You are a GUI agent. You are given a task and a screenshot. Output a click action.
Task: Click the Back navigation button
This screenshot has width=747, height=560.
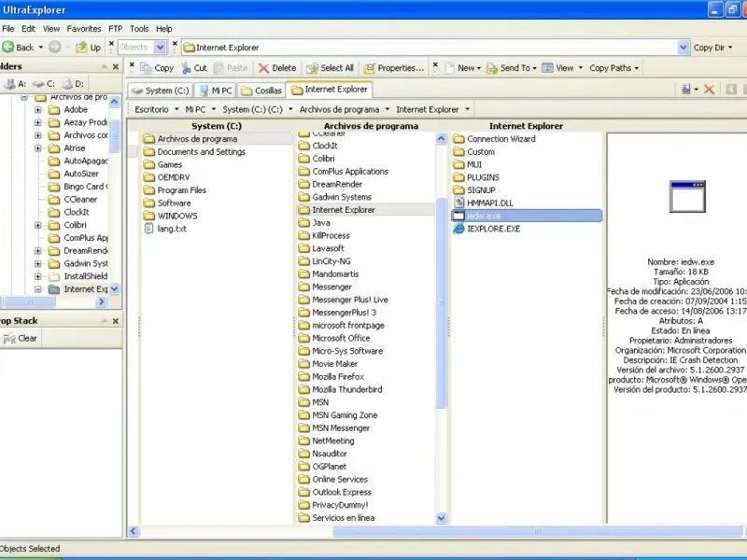coord(19,48)
